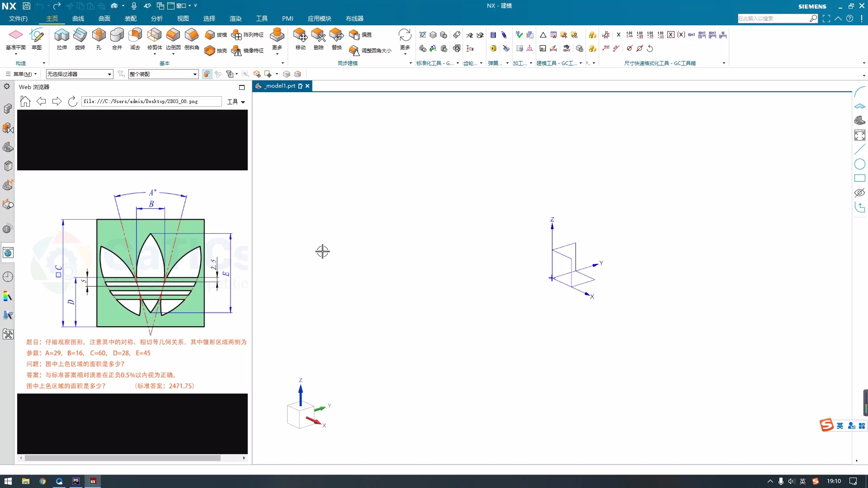Open the 整个装配 scope dropdown
Viewport: 868px width, 488px height.
(195, 74)
